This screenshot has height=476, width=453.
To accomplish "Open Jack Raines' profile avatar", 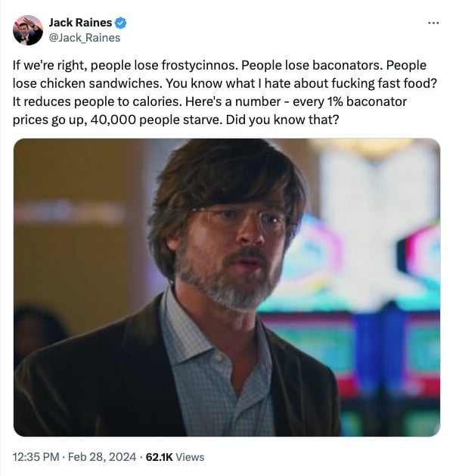I will coord(28,30).
